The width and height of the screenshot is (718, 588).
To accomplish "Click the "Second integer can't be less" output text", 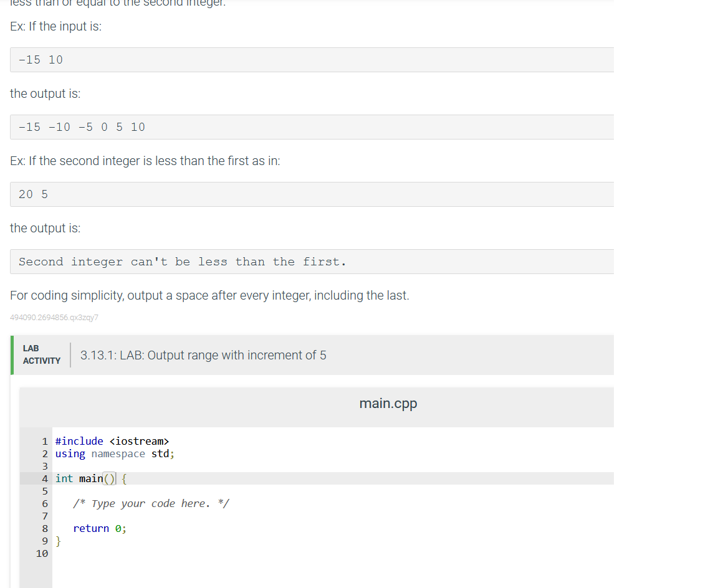I will pos(182,262).
